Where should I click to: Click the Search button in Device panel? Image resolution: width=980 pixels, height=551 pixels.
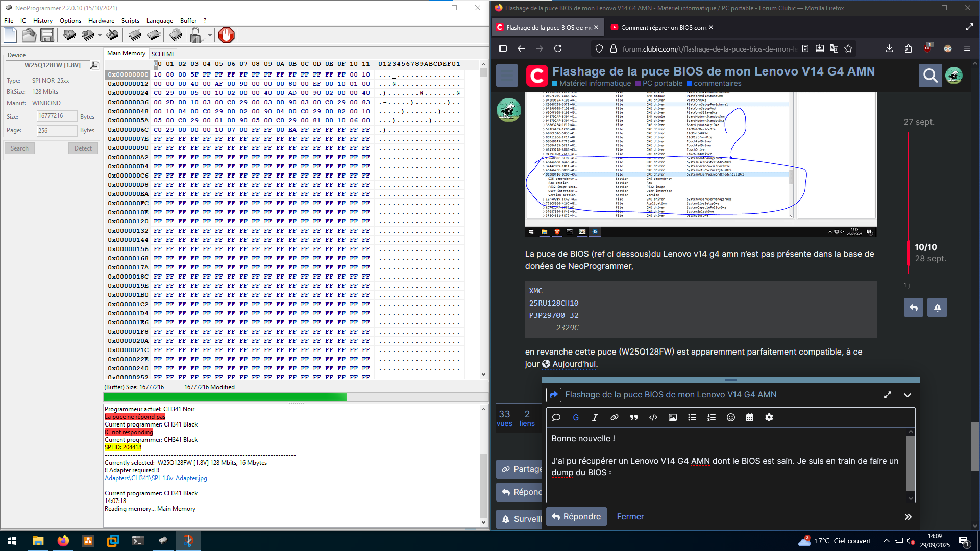(19, 148)
